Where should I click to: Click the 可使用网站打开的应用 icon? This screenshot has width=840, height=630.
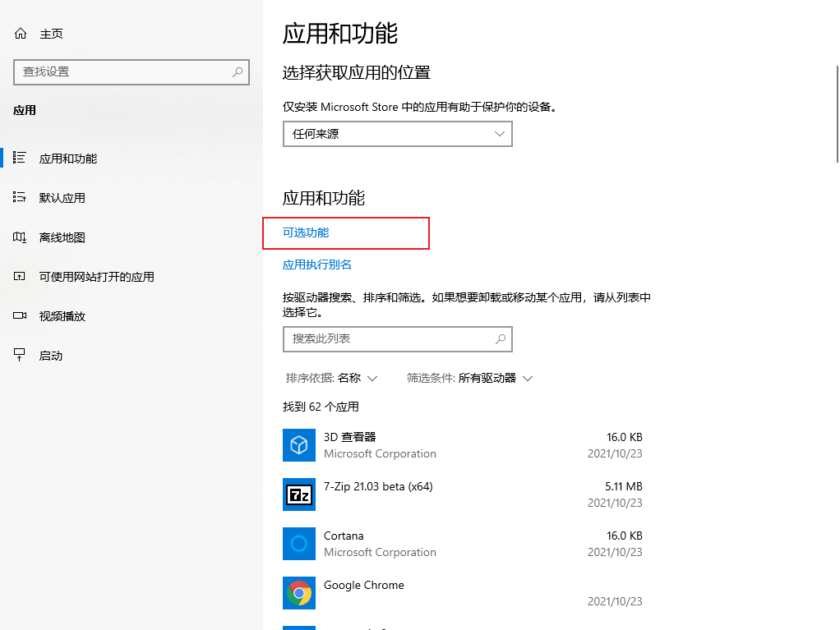[19, 277]
